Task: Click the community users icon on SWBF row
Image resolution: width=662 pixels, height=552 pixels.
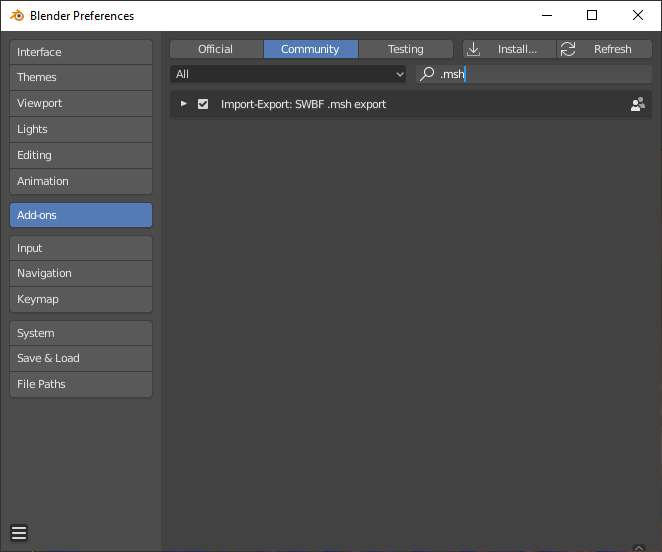Action: [638, 104]
